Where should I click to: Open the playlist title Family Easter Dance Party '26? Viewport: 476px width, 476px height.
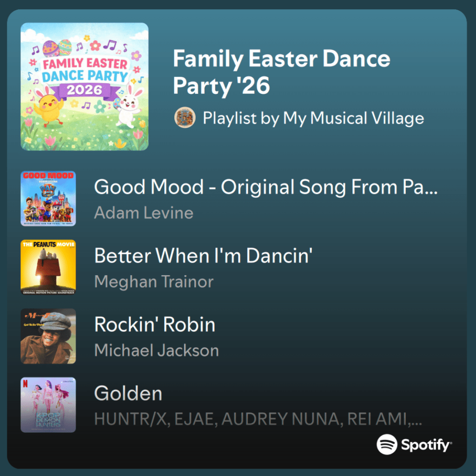281,71
